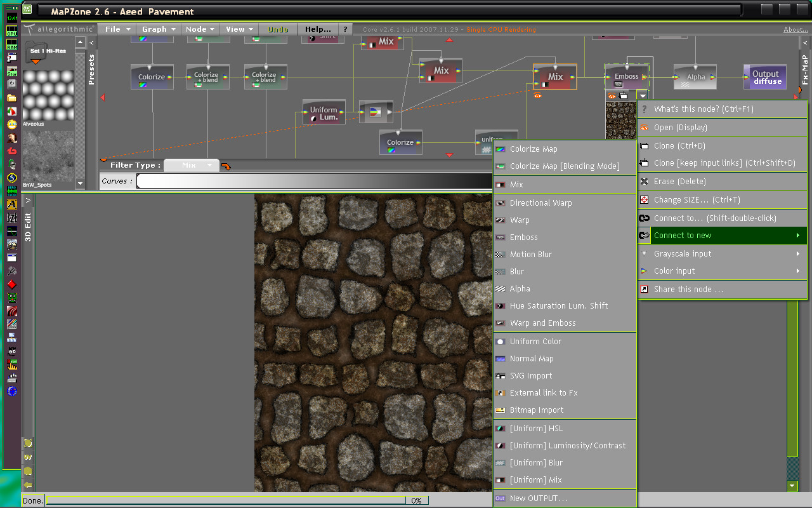
Task: Click the [Uniform] Blur icon in submenu
Action: (x=501, y=463)
